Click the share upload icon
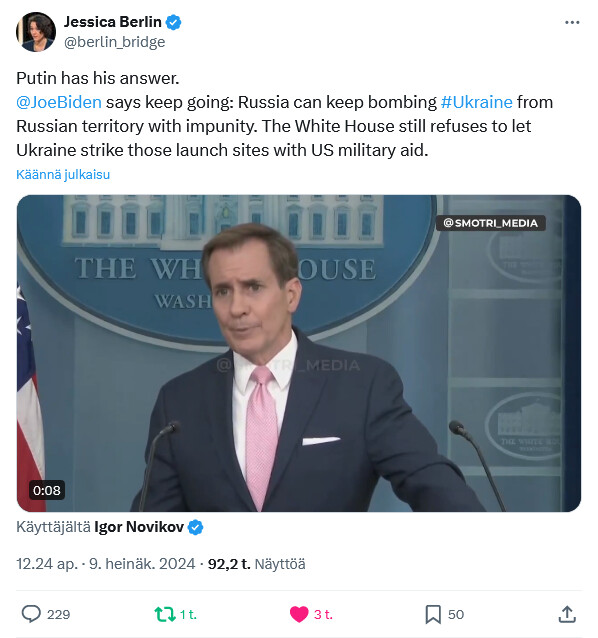Screen dimensions: 598x638 coord(567,614)
